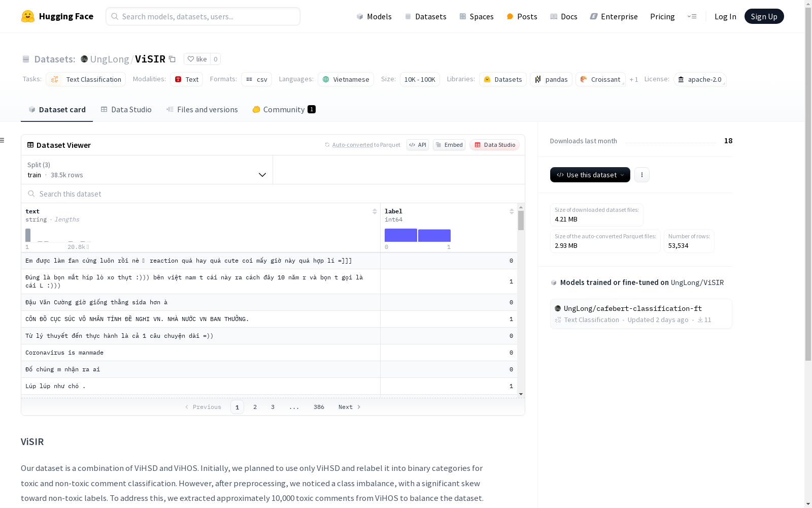812x508 pixels.
Task: Open Docs in top navigation
Action: [564, 16]
